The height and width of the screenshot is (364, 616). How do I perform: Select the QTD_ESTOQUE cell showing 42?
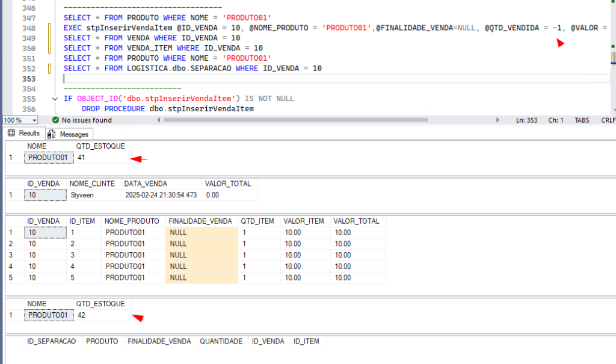coord(101,315)
